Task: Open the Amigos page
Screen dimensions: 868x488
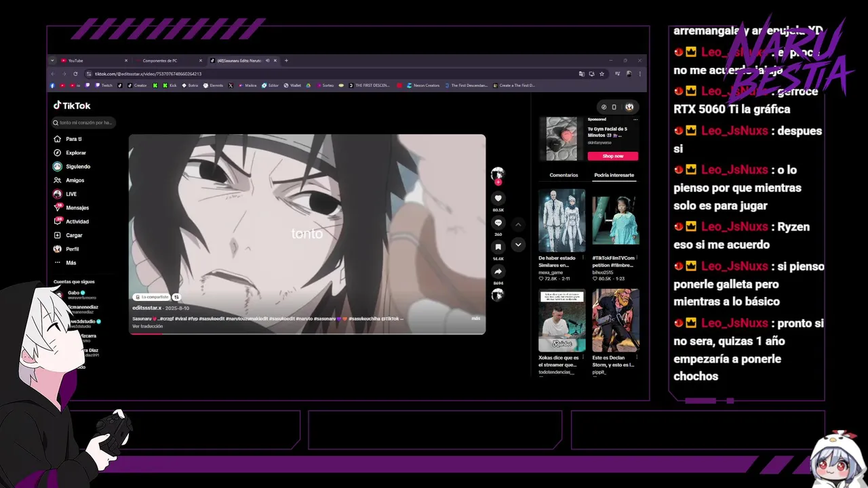Action: [x=69, y=180]
